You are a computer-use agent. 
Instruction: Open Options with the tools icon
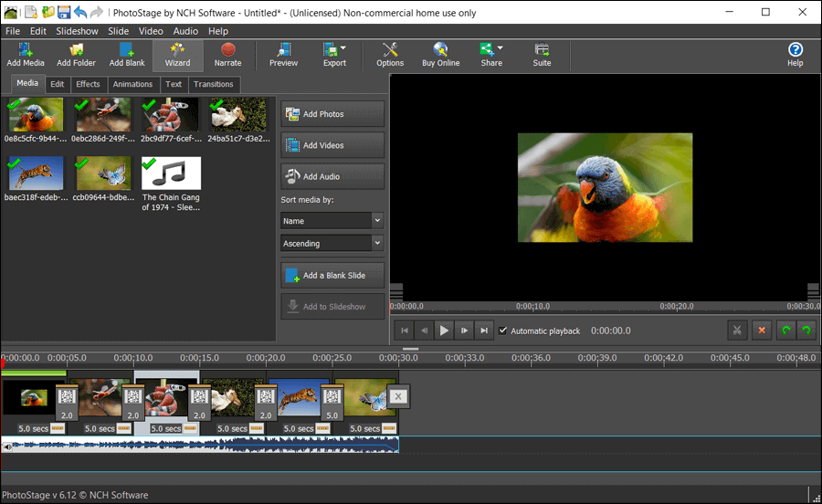pos(390,55)
